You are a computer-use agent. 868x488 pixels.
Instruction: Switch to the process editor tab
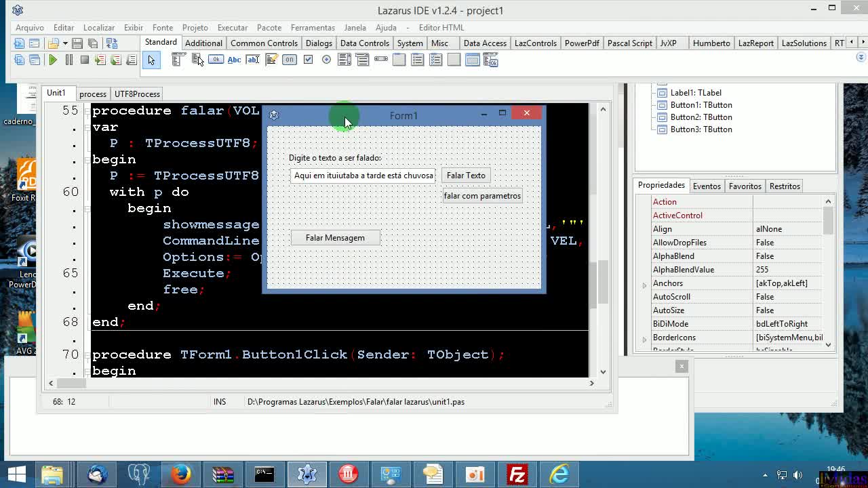[x=93, y=94]
